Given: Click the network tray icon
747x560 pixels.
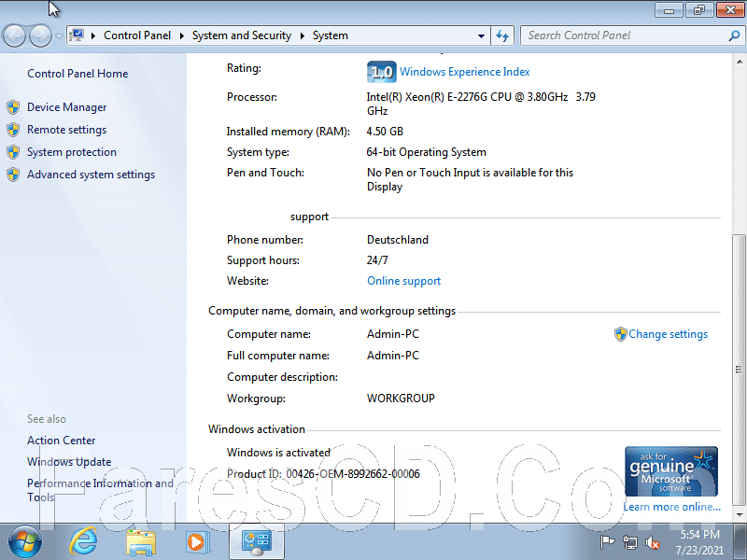Looking at the screenshot, I should [629, 542].
